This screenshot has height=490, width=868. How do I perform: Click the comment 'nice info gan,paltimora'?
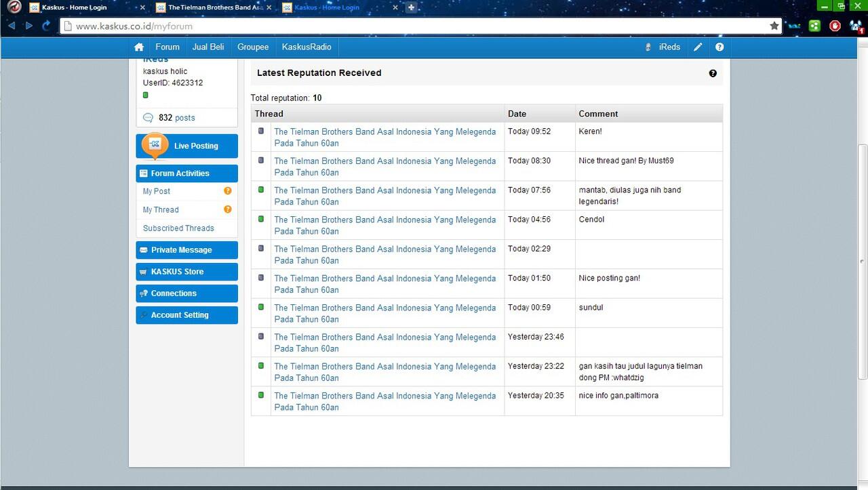pyautogui.click(x=618, y=395)
